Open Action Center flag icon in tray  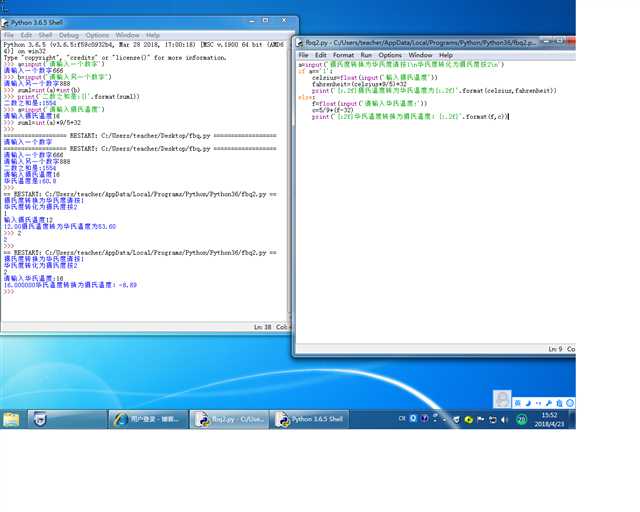[480, 420]
